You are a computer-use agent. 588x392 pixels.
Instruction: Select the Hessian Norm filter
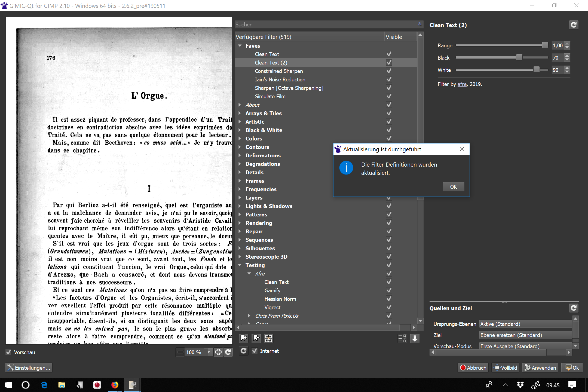coord(280,299)
